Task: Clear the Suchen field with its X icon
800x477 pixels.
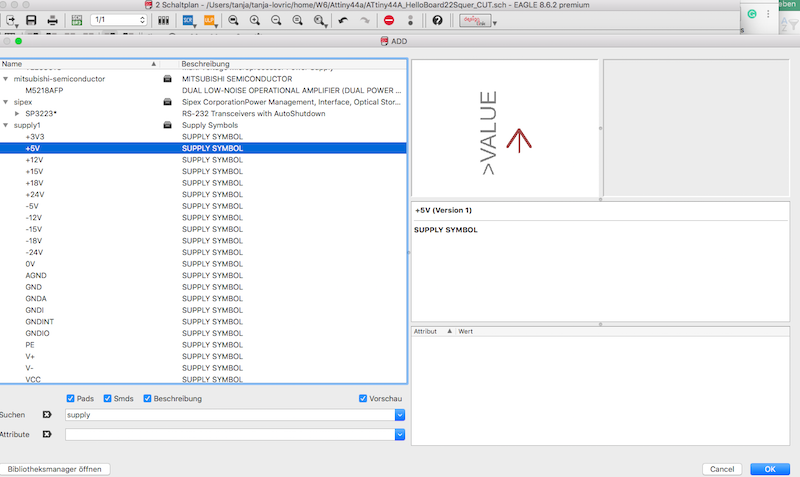Action: pos(47,415)
